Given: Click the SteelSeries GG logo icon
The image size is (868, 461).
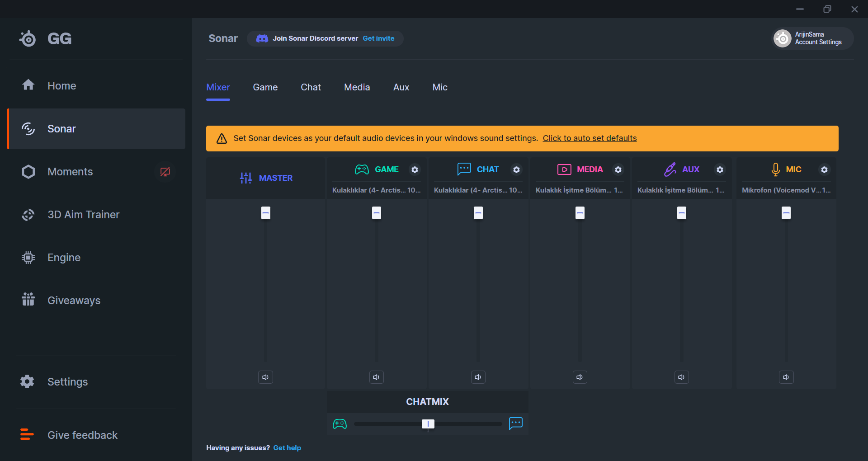Looking at the screenshot, I should 28,39.
